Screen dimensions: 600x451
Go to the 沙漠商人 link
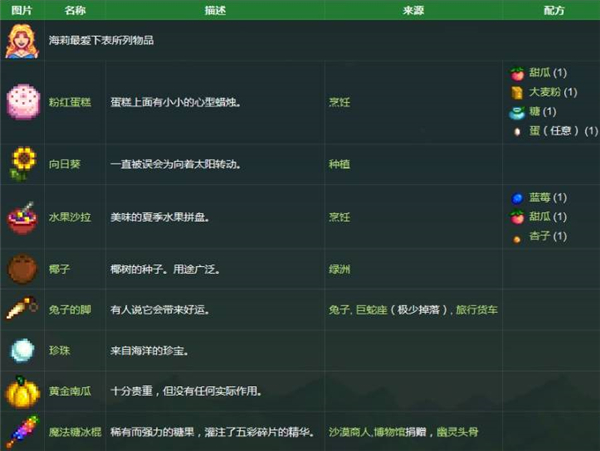(x=349, y=432)
